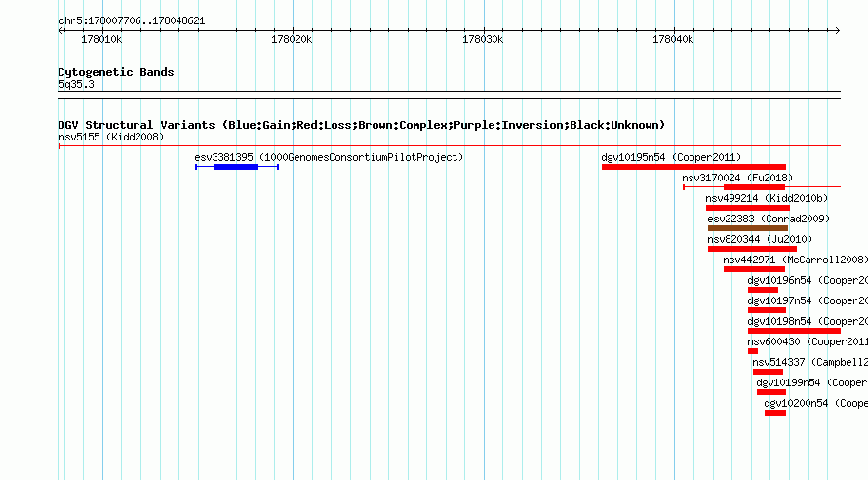Click the right arrow of the ruler

pyautogui.click(x=838, y=30)
